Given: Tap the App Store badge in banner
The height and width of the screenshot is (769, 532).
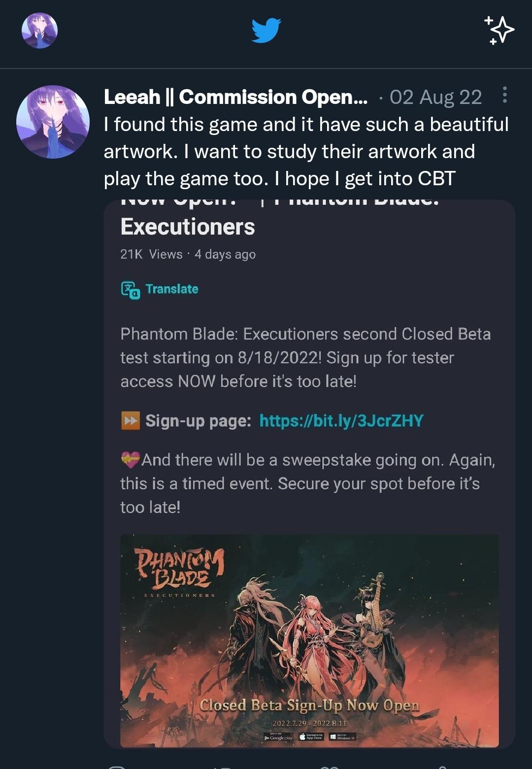Looking at the screenshot, I should coord(311,737).
